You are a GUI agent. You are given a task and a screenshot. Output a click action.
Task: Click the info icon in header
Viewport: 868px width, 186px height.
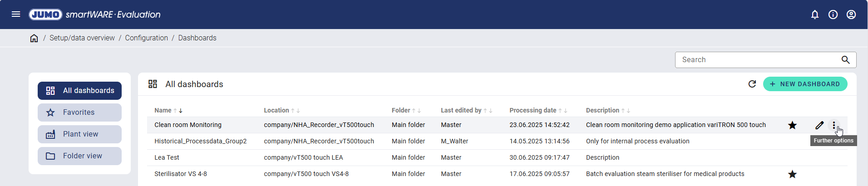[x=833, y=15]
